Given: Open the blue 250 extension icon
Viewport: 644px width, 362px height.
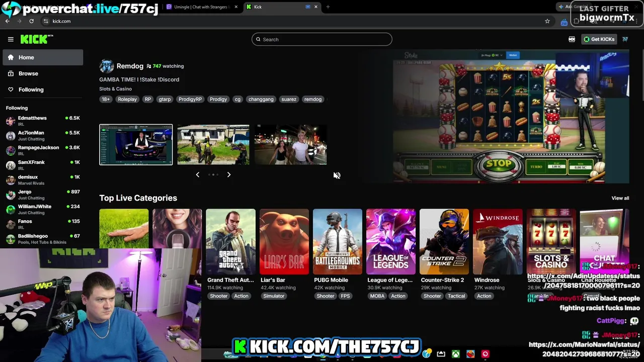Looking at the screenshot, I should tap(564, 22).
